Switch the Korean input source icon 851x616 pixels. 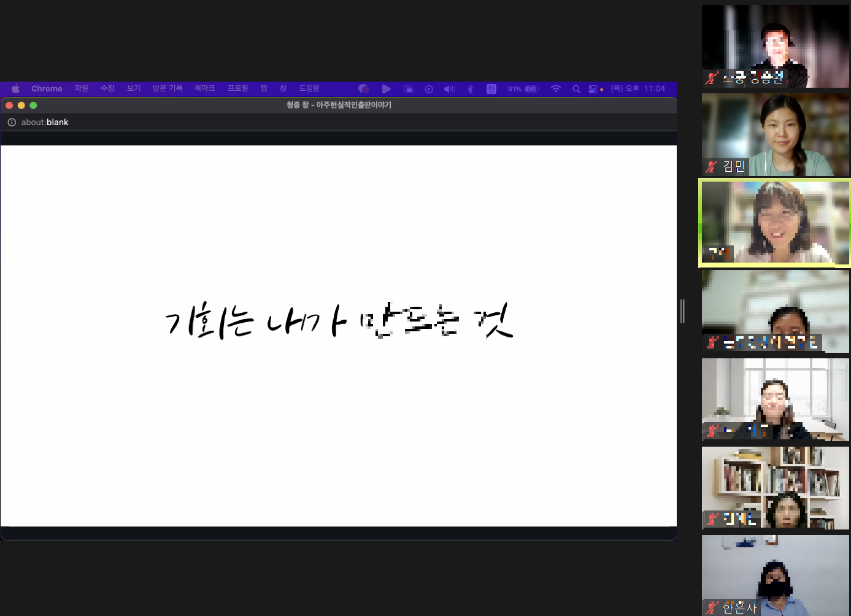pyautogui.click(x=491, y=89)
